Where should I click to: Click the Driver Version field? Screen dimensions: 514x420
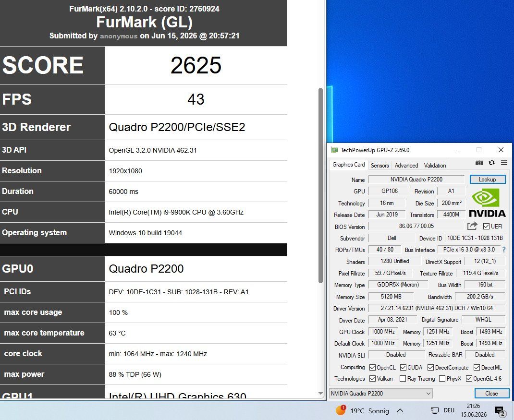coord(437,308)
